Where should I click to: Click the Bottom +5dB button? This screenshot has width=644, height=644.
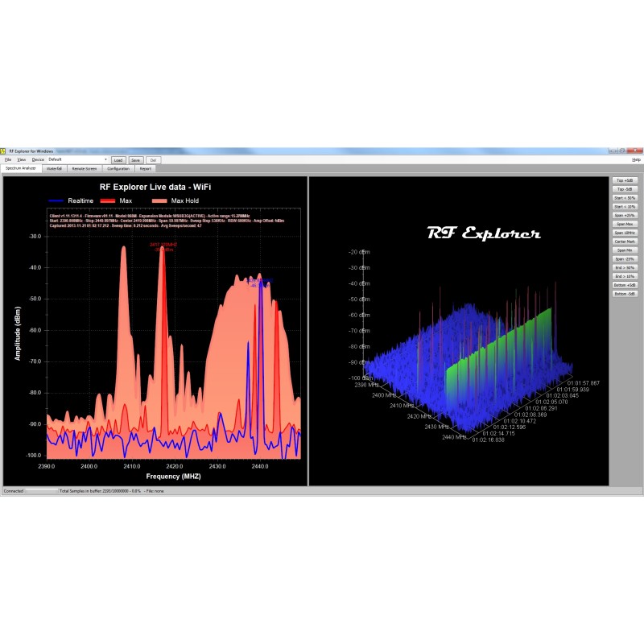(x=625, y=285)
